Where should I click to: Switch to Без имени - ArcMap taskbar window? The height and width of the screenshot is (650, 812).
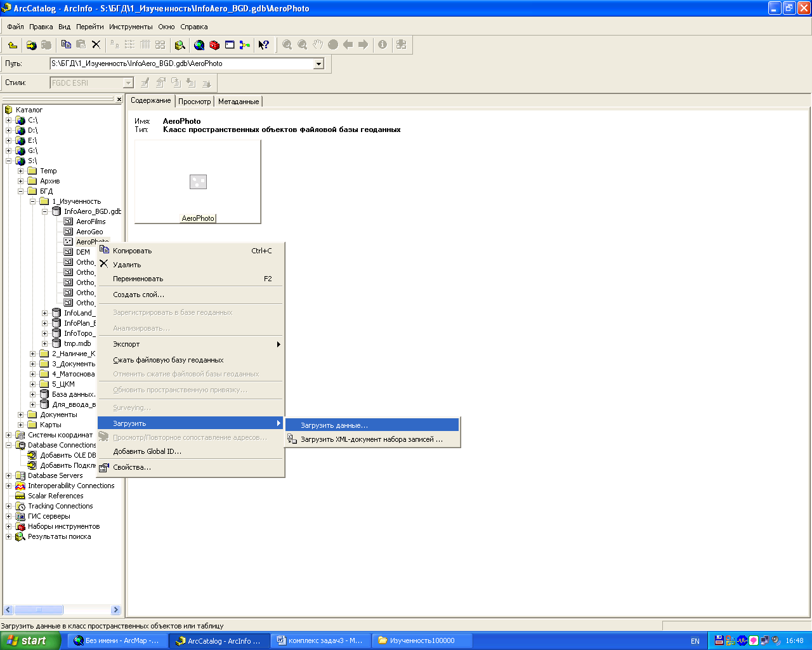click(x=118, y=640)
